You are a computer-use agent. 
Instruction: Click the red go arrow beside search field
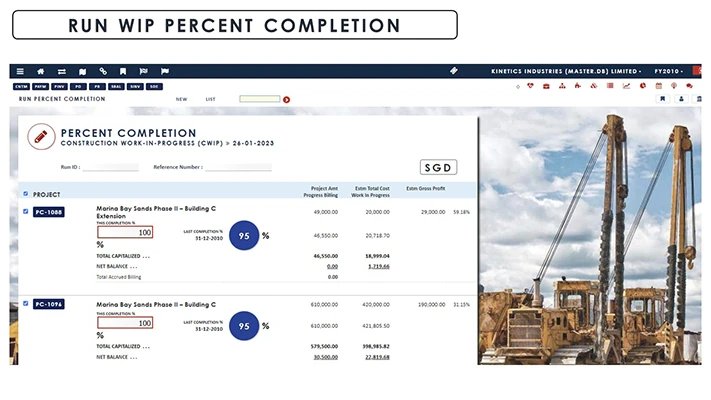coord(286,99)
